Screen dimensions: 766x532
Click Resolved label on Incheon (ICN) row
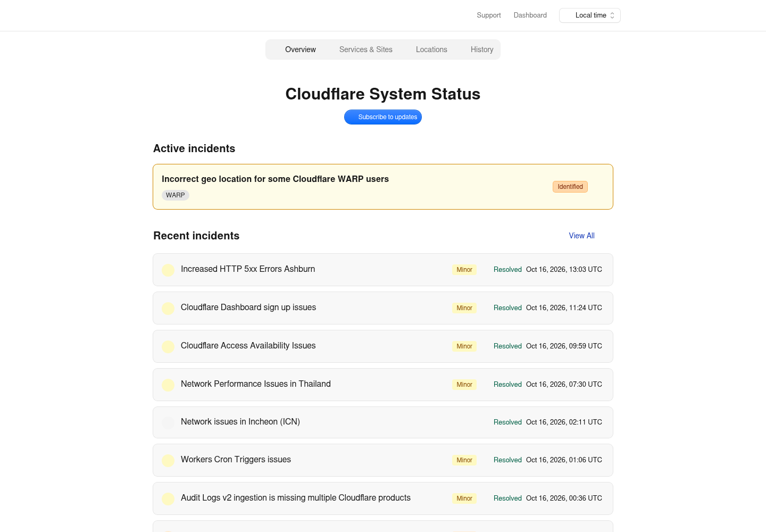507,422
